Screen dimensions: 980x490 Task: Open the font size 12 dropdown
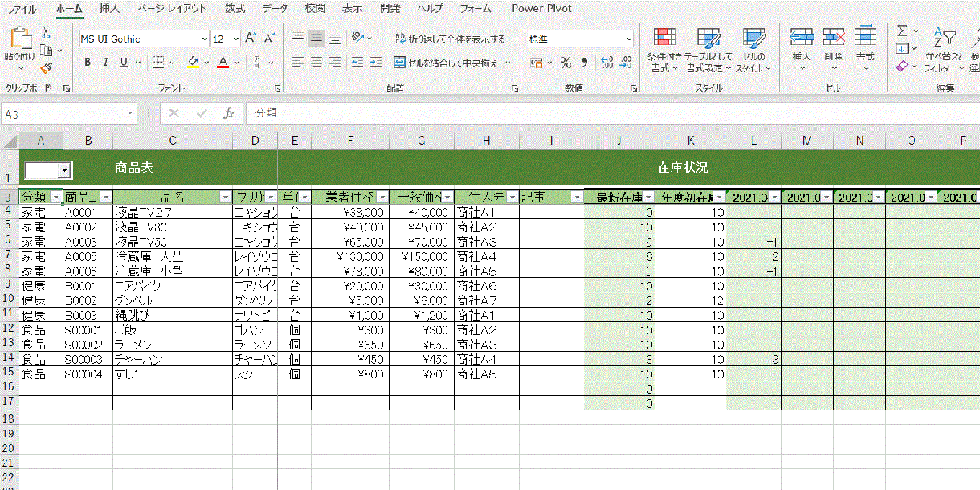click(x=235, y=39)
